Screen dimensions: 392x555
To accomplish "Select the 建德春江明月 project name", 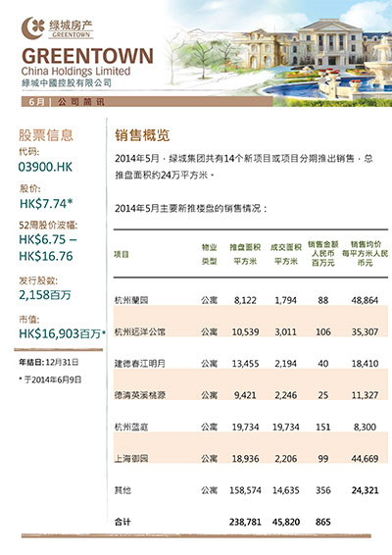I will coord(140,364).
